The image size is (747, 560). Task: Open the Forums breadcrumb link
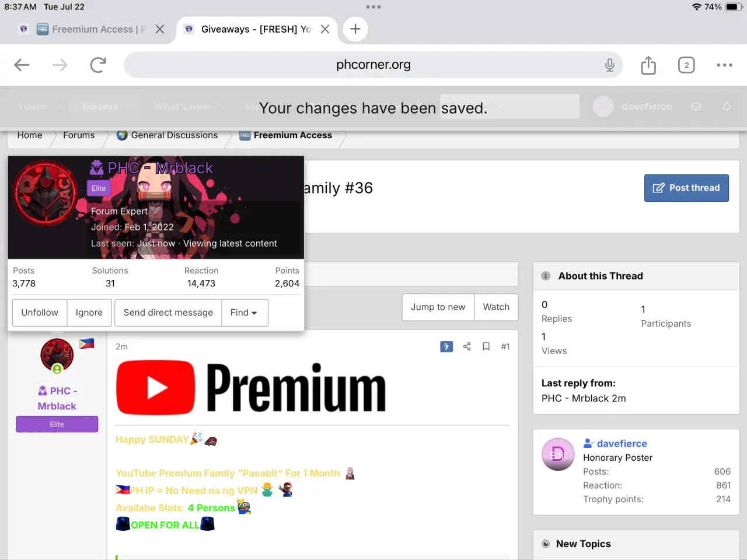tap(79, 135)
